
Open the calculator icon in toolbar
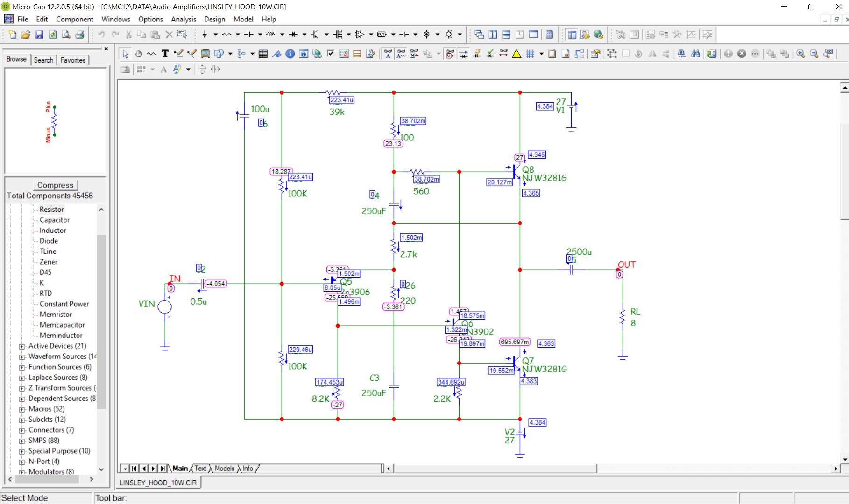tap(550, 35)
